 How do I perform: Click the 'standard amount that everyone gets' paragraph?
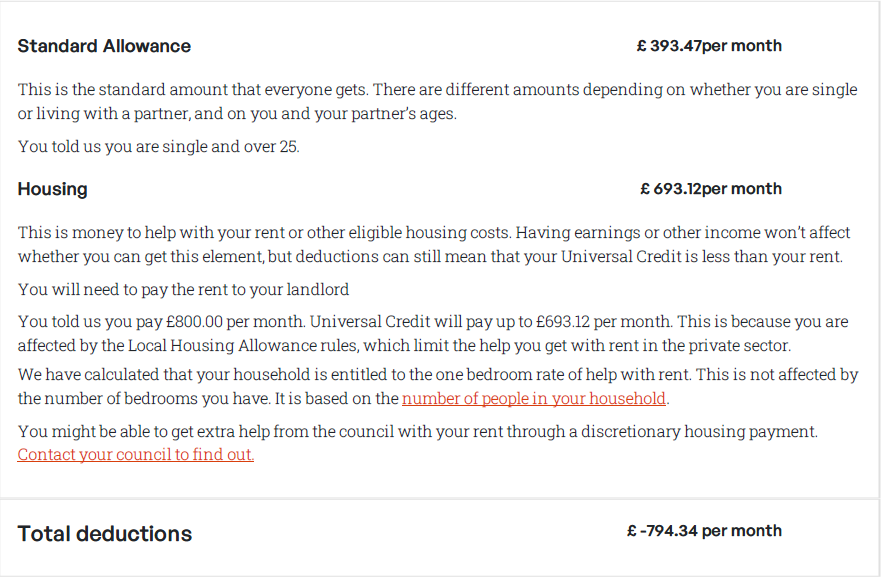point(300,90)
